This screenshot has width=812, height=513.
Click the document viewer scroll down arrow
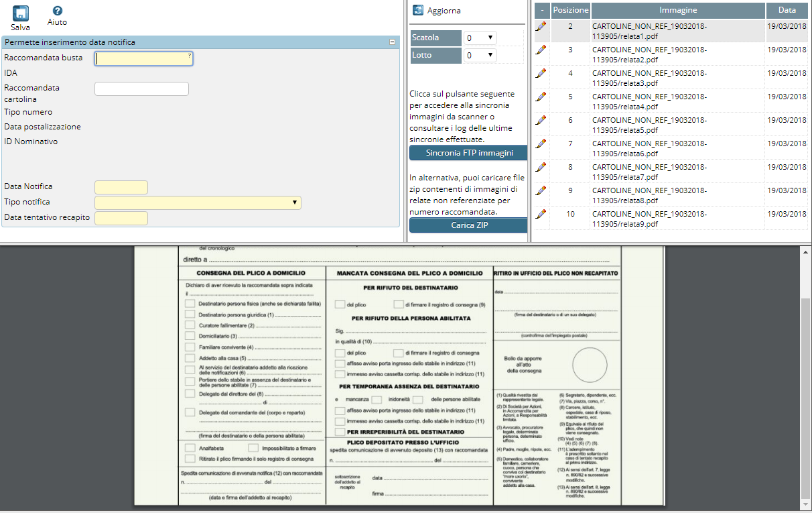(x=806, y=504)
